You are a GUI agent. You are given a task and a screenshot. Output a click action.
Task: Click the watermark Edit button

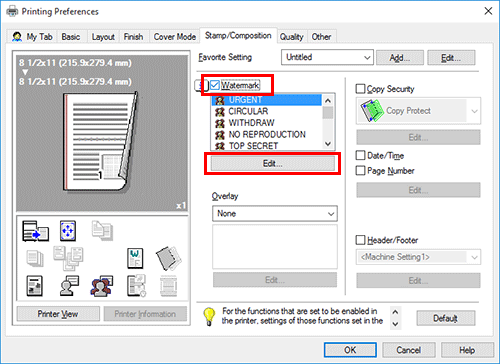pyautogui.click(x=273, y=164)
